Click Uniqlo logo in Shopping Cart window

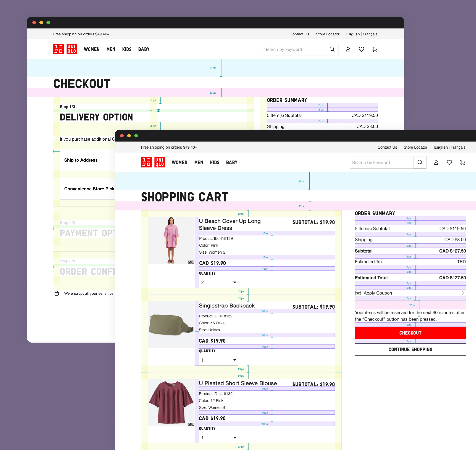click(153, 162)
